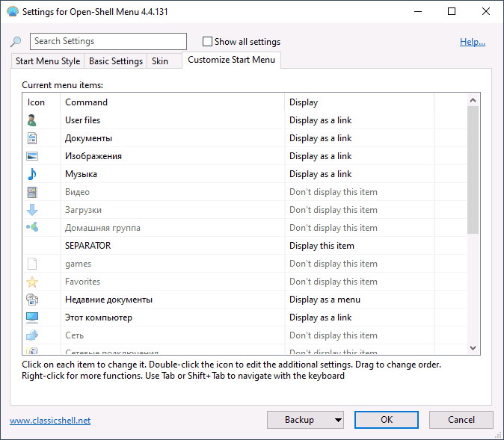Open the Help link

472,42
